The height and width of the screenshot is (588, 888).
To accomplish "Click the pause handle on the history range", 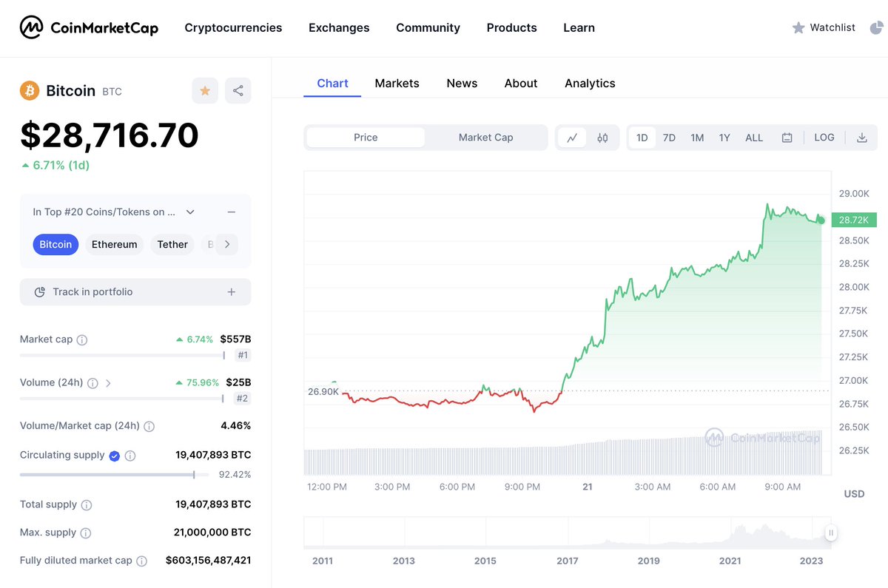I will click(x=831, y=533).
